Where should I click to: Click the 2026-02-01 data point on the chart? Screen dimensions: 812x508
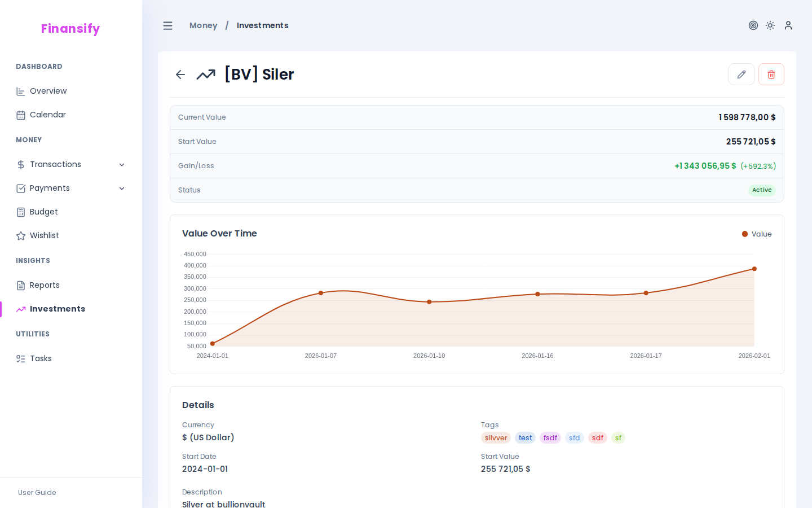(754, 269)
